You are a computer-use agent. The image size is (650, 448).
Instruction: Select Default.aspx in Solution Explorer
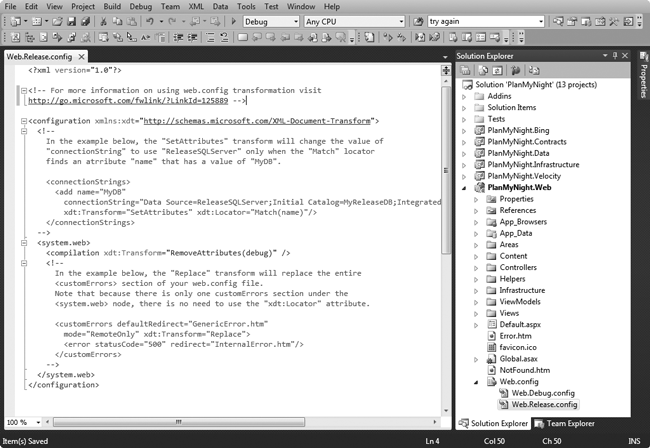(520, 324)
